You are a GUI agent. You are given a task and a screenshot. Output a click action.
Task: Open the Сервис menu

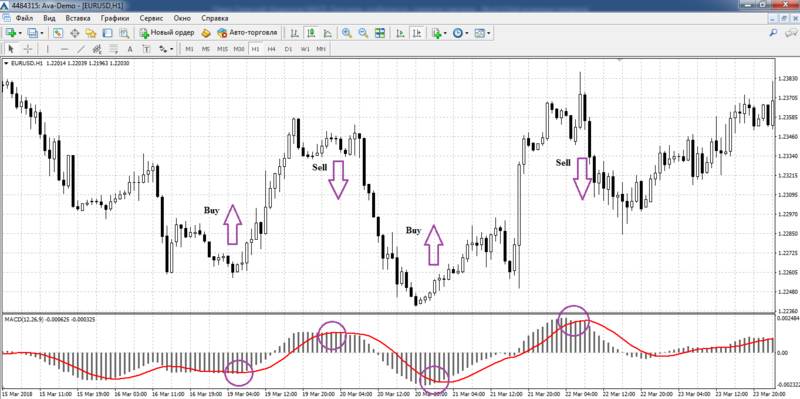(x=152, y=18)
